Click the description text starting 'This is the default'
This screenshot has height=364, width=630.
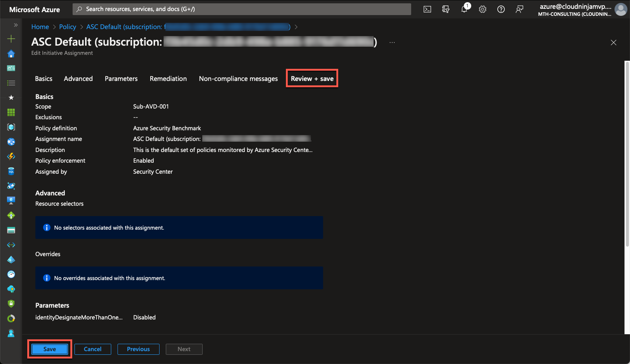[223, 150]
